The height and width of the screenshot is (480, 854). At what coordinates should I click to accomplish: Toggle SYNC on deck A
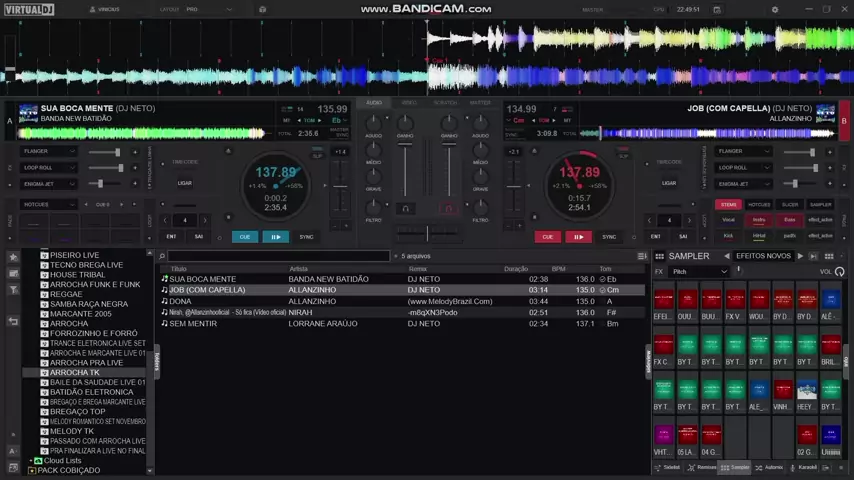[306, 237]
